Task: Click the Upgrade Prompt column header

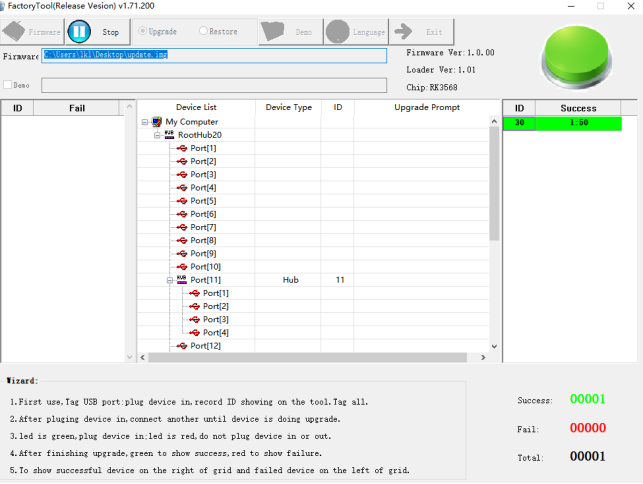Action: 426,107
